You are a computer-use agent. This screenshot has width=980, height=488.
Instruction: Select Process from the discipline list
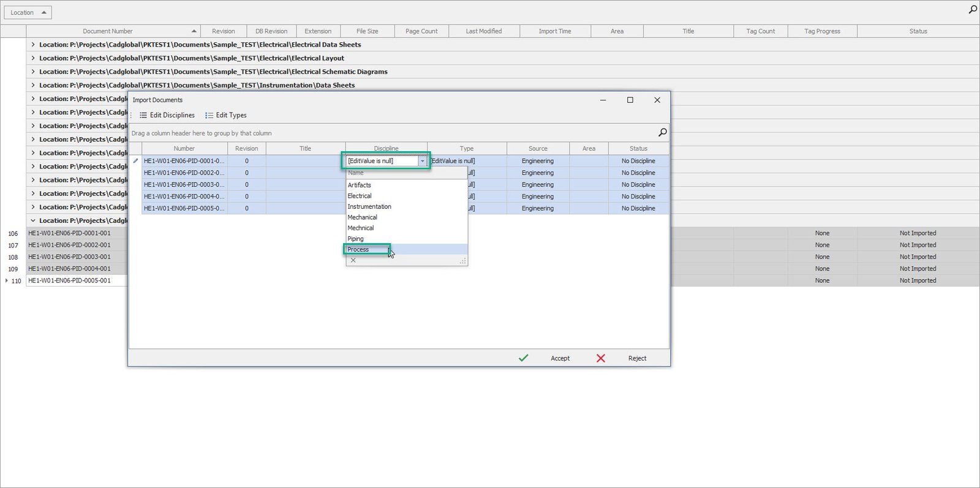(x=358, y=249)
